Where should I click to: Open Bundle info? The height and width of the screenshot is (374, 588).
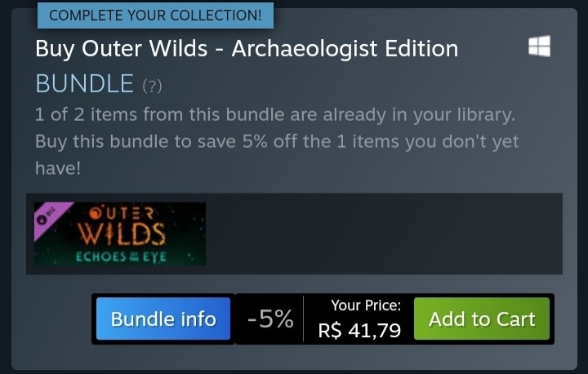(163, 318)
